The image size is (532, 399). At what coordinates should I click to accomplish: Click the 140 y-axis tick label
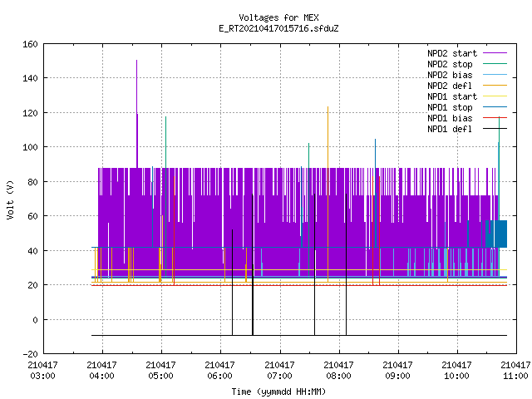pos(30,78)
